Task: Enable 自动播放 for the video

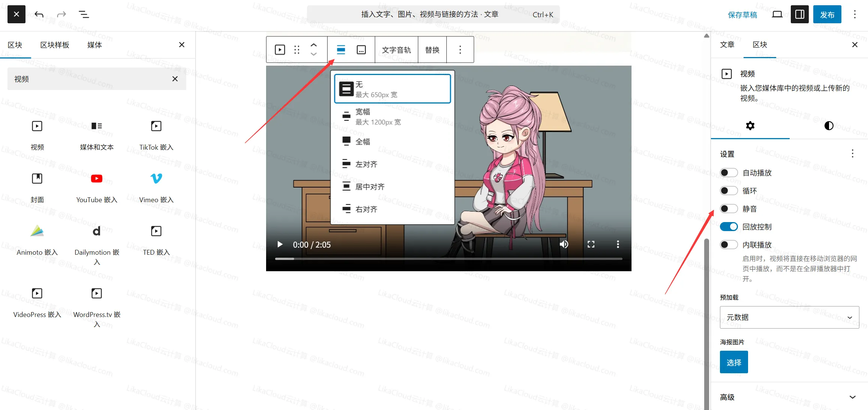Action: pos(729,173)
